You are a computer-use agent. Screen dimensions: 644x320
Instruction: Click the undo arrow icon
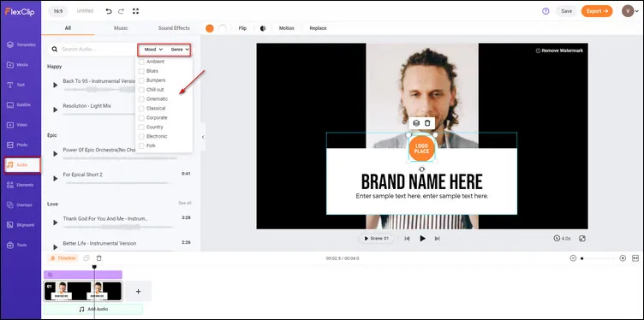109,11
